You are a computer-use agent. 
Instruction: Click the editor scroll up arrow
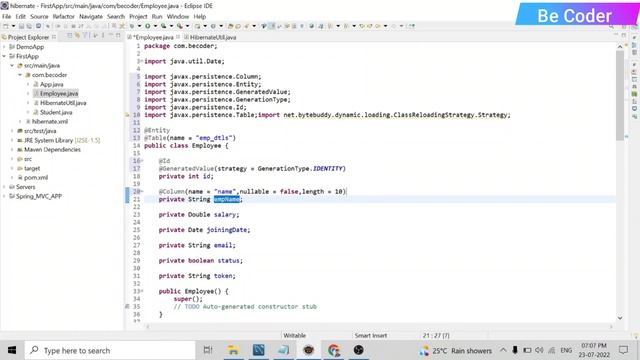click(x=620, y=47)
